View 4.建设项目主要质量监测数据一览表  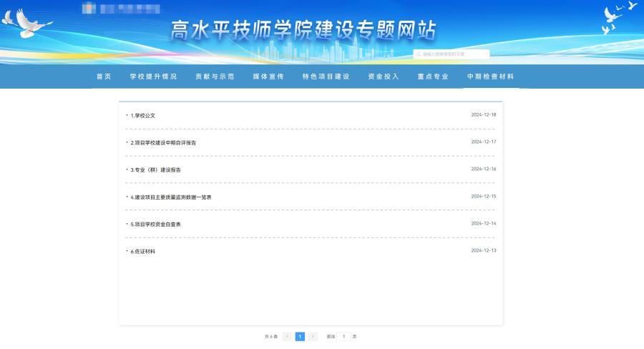(171, 197)
